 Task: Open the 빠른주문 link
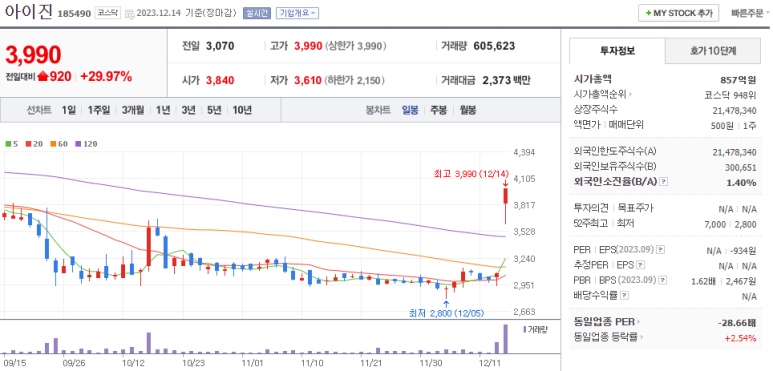tap(749, 13)
